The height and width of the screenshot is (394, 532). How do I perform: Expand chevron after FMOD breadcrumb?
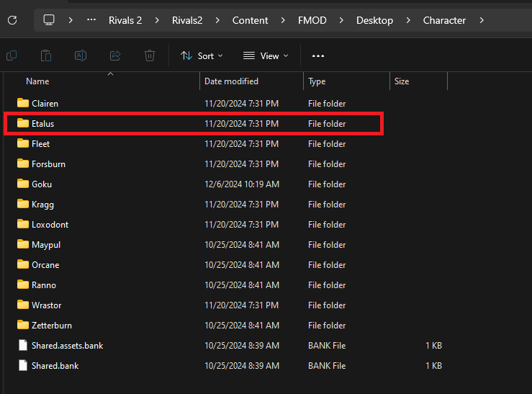(x=341, y=20)
